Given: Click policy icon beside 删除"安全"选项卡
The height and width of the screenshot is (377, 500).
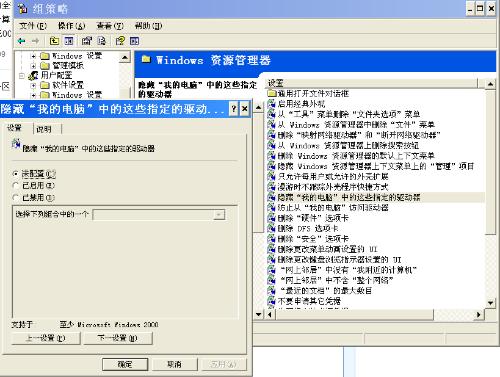Looking at the screenshot, I should click(x=272, y=239).
